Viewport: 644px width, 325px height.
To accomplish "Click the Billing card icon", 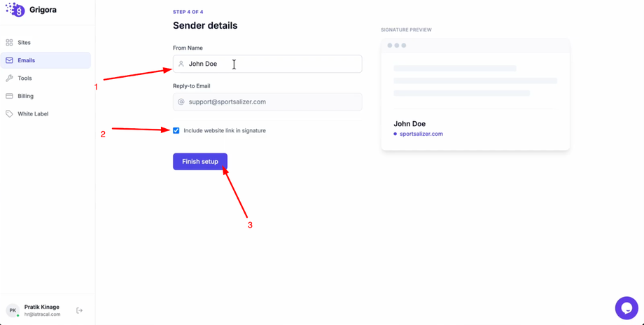I will tap(9, 96).
